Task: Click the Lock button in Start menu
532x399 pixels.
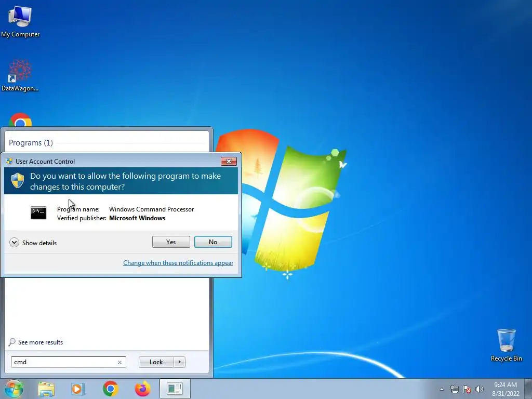Action: (156, 362)
